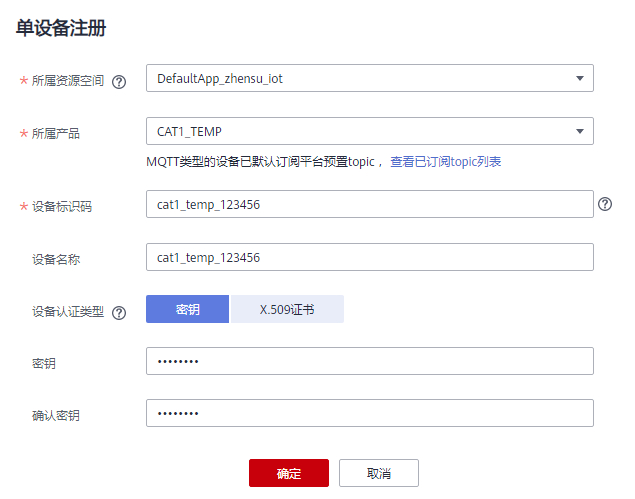Expand the CAT1_TEMP product dropdown

click(x=369, y=131)
